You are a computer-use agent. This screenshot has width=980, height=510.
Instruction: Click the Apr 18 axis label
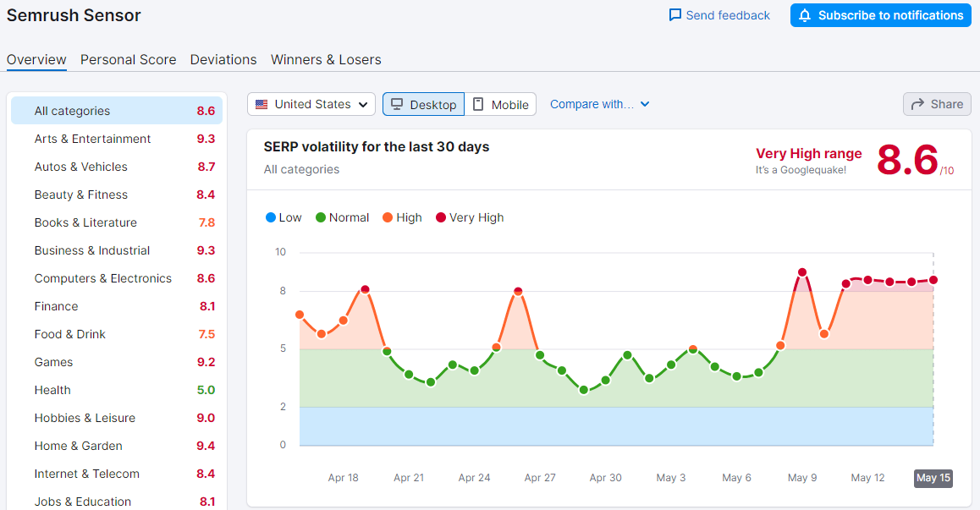(343, 478)
